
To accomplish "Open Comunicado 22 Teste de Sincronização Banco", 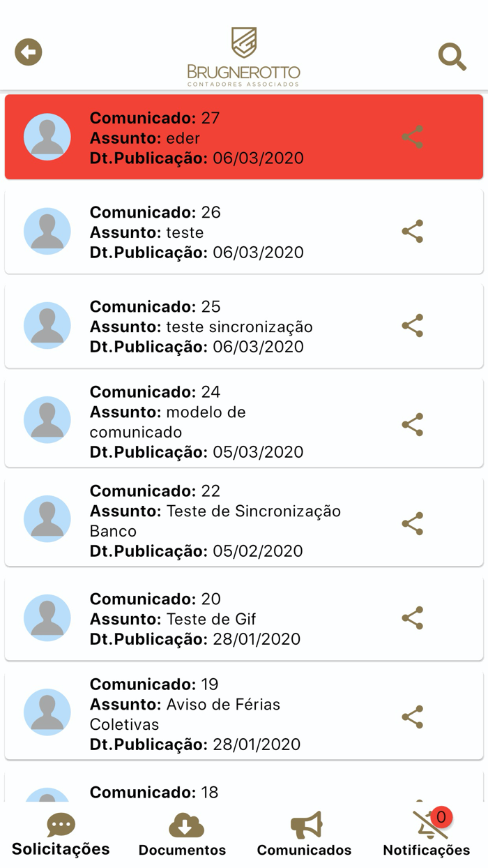I will tap(230, 521).
